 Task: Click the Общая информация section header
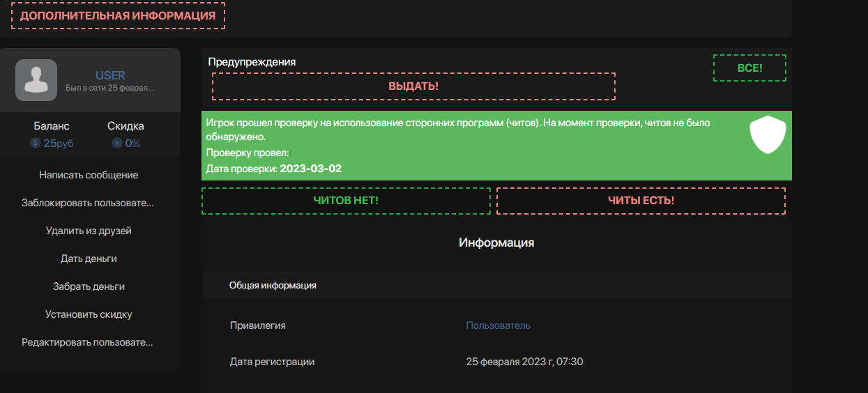point(273,286)
